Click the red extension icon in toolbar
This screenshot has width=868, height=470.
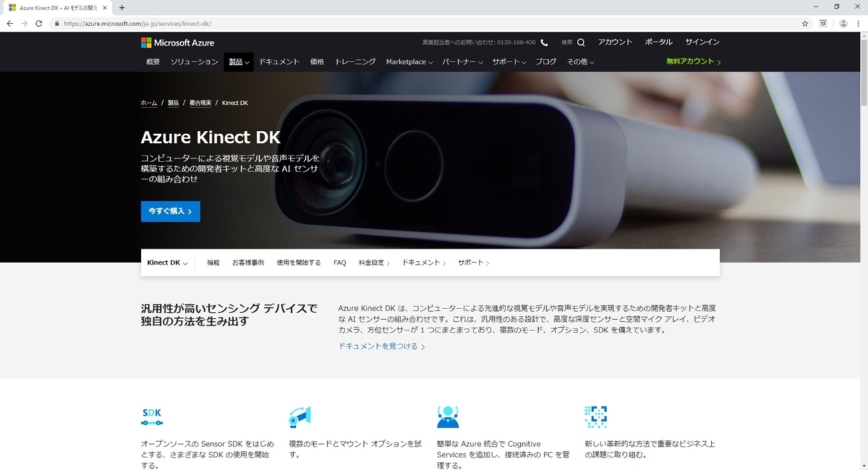tap(823, 23)
